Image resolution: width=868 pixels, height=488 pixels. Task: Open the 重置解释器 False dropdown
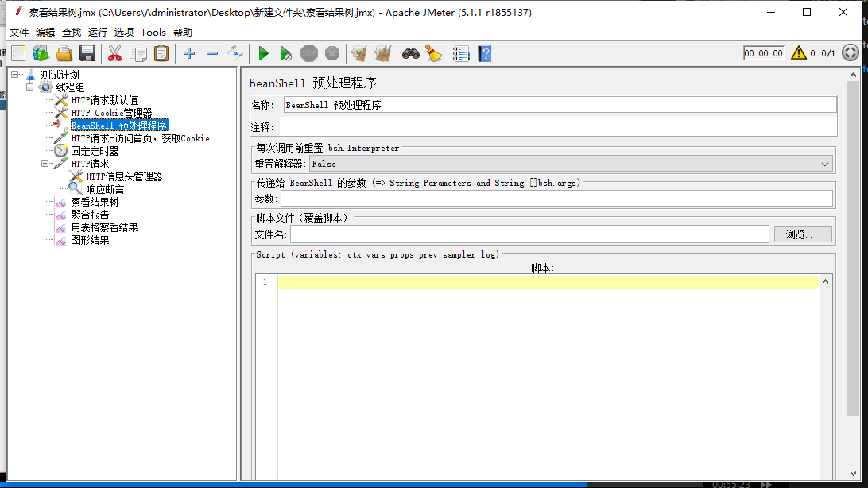pyautogui.click(x=571, y=164)
